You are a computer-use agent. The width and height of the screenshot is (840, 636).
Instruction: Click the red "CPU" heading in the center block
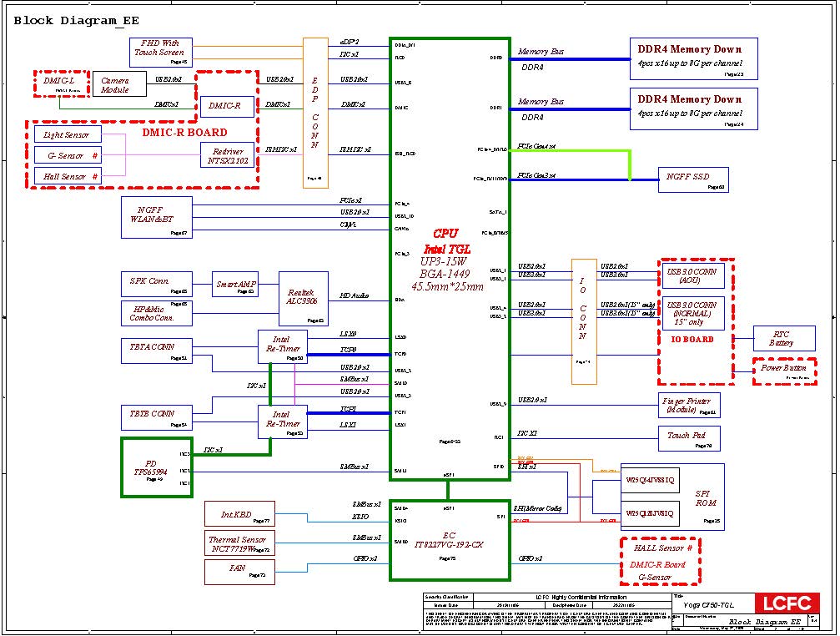tap(445, 234)
